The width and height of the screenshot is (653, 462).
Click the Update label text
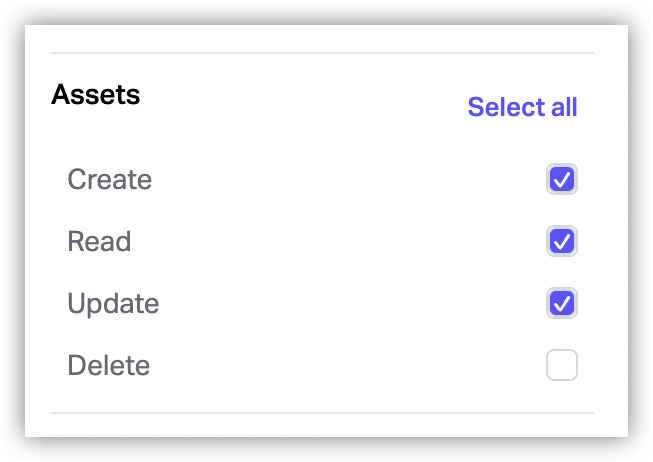[x=113, y=303]
